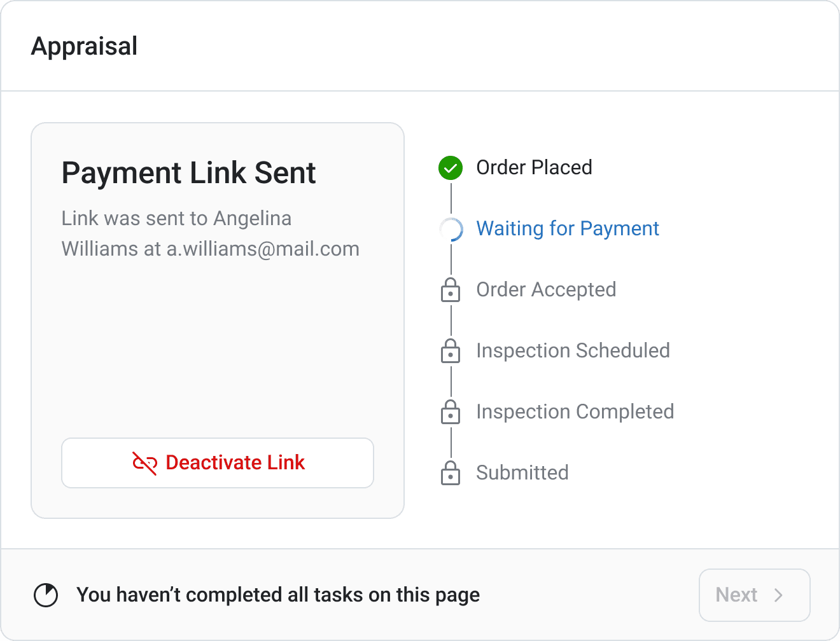Viewport: 840px width, 641px height.
Task: Click the Appraisal header title
Action: tap(84, 46)
